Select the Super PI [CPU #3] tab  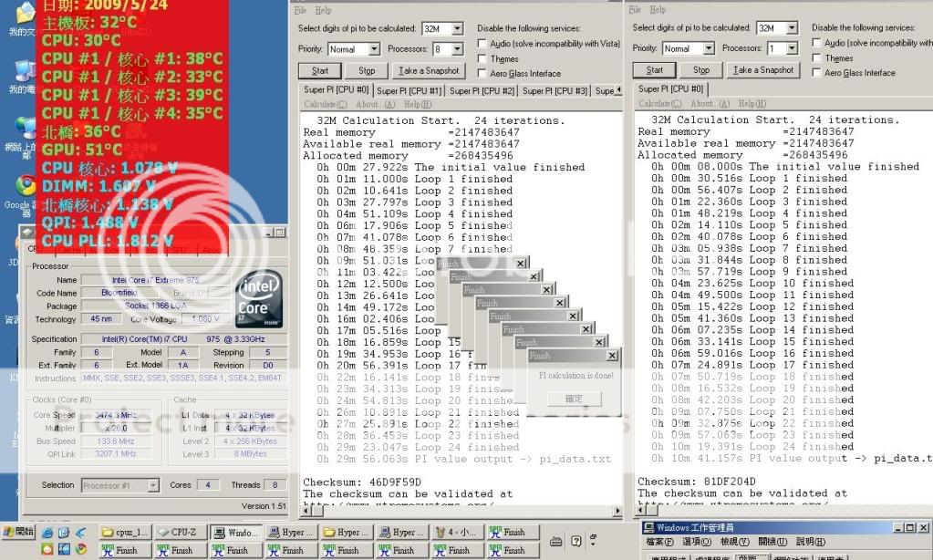[555, 91]
